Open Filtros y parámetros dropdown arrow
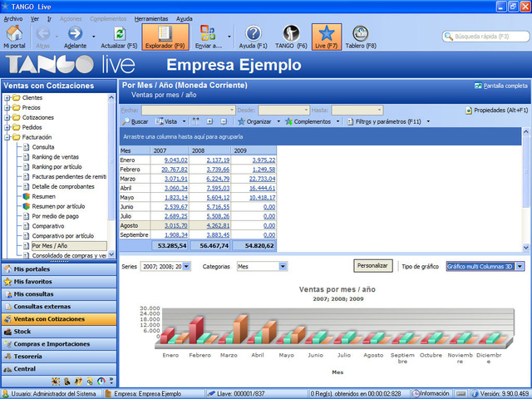The height and width of the screenshot is (399, 532). tap(428, 121)
